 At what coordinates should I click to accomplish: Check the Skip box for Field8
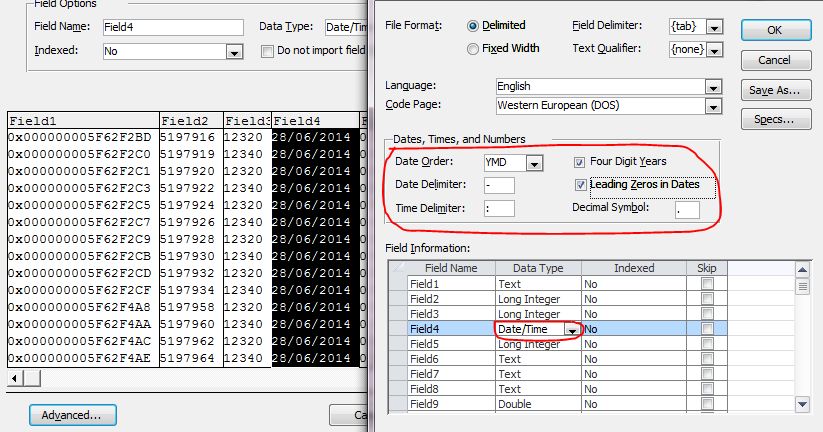(x=707, y=389)
